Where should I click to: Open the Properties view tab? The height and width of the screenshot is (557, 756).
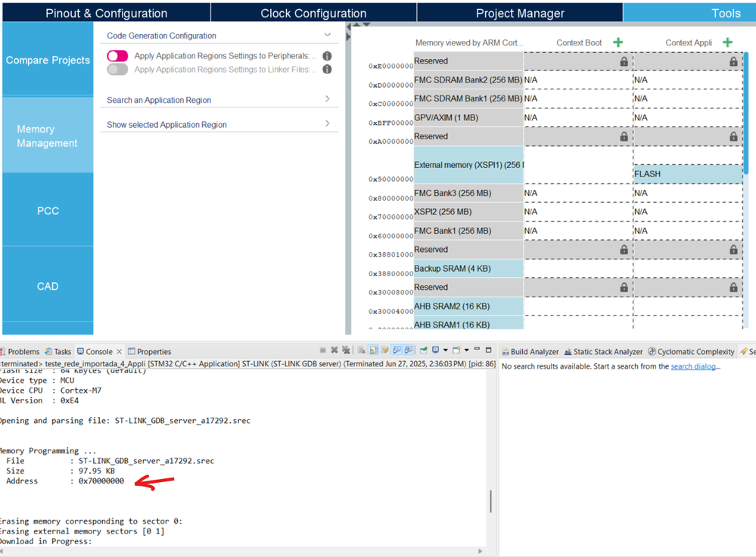point(149,352)
